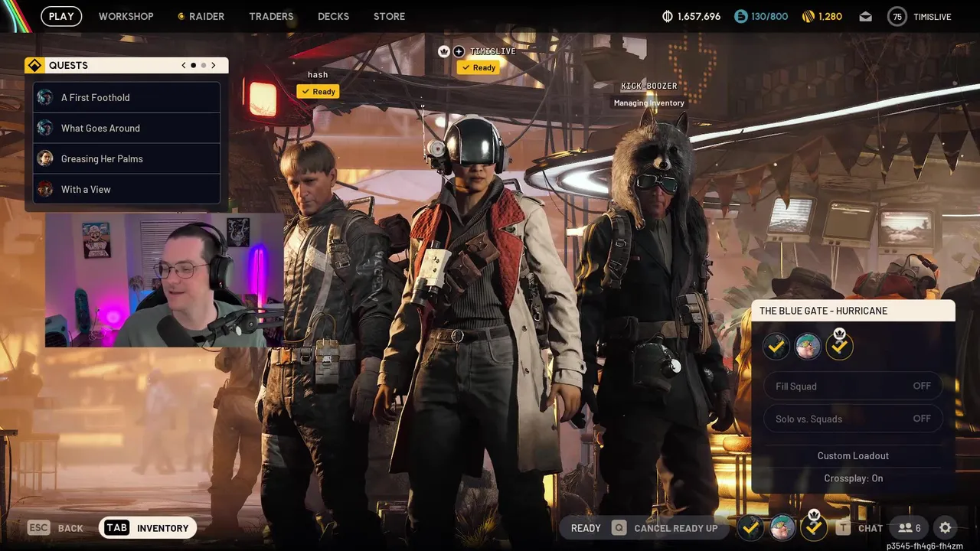The width and height of the screenshot is (980, 551).
Task: Open the What Goes Around quest
Action: coord(126,128)
